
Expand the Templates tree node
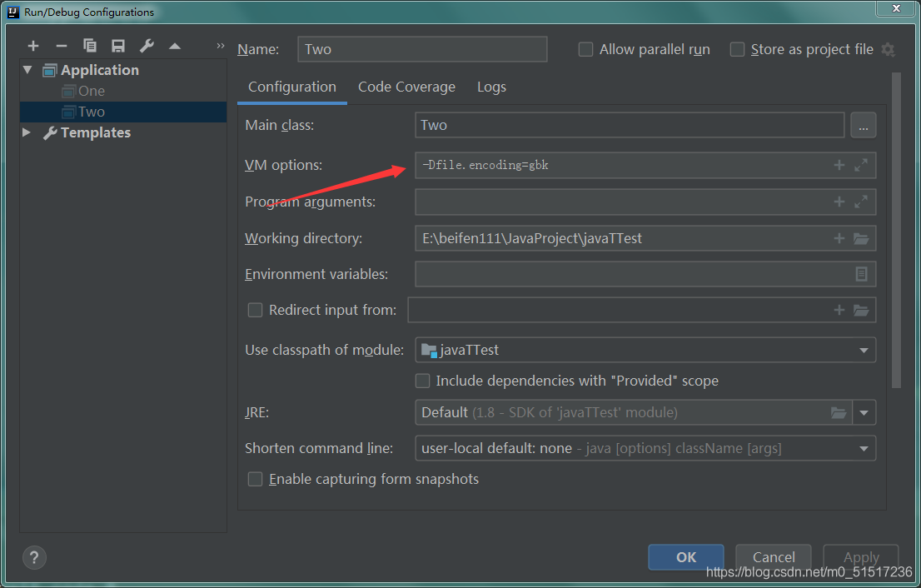tap(27, 132)
